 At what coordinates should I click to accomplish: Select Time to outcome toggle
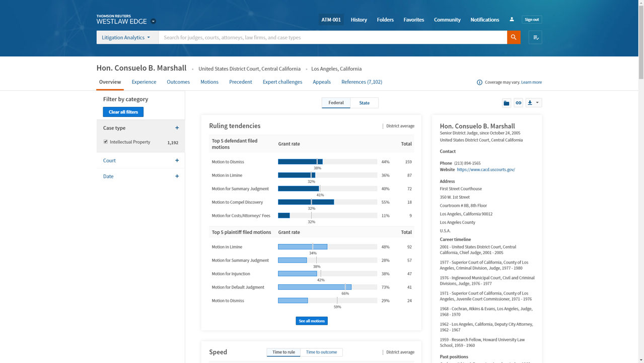coord(321,352)
